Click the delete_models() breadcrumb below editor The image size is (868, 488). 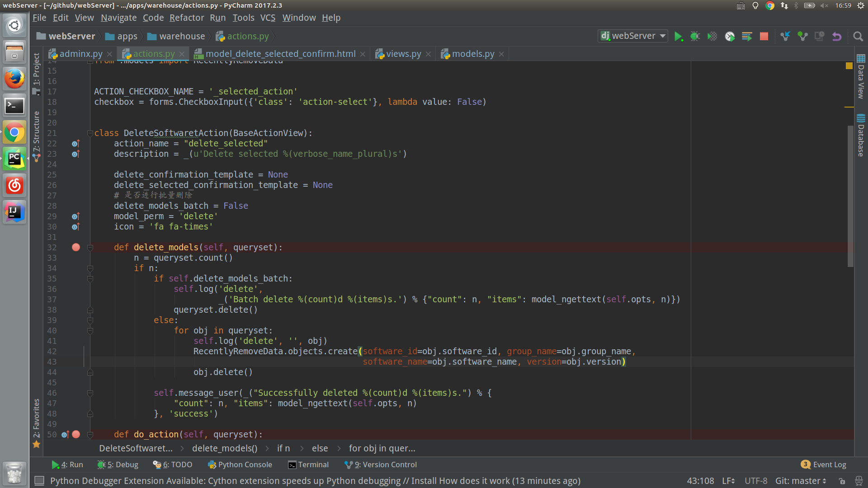tap(224, 448)
